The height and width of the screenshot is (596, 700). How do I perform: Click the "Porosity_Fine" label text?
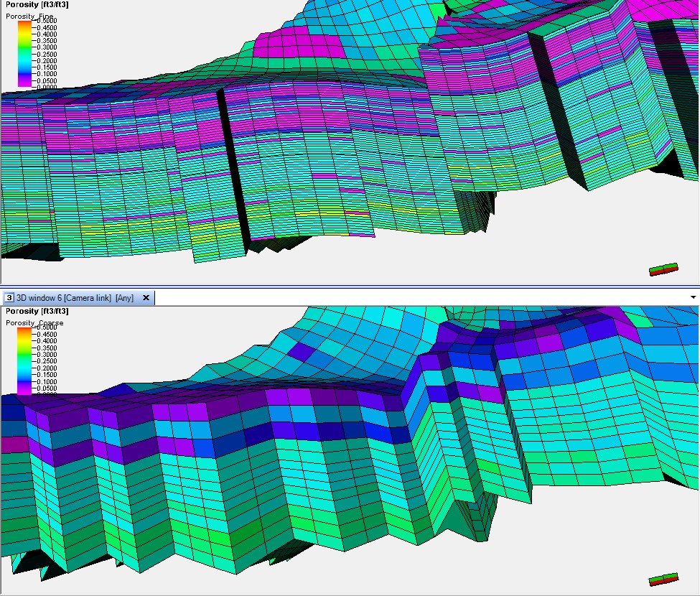coord(30,16)
